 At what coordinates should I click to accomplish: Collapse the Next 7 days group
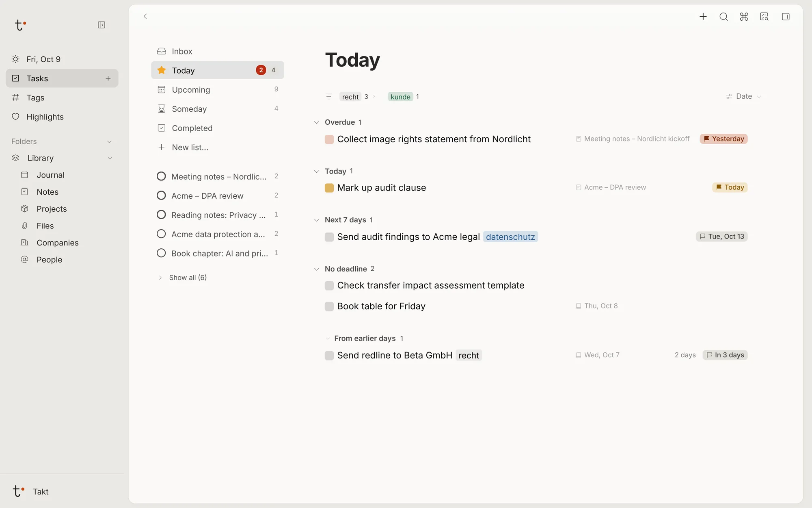pyautogui.click(x=317, y=220)
